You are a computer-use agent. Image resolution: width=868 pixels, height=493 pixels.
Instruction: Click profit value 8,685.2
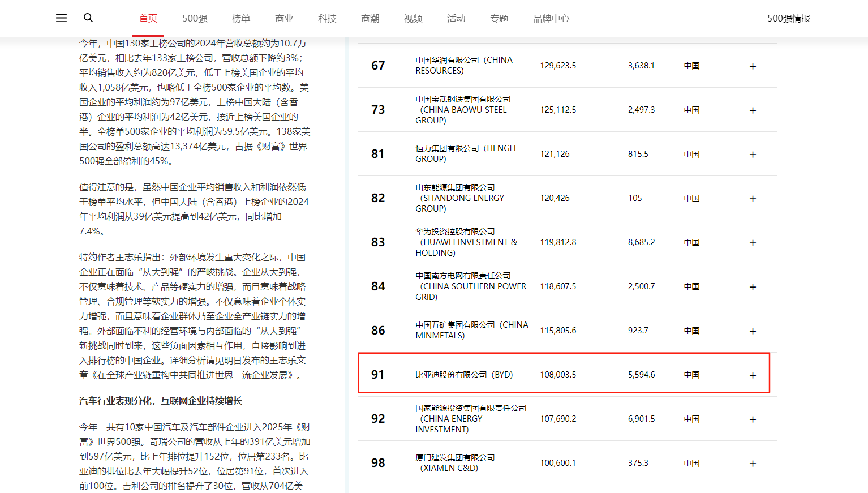[641, 242]
